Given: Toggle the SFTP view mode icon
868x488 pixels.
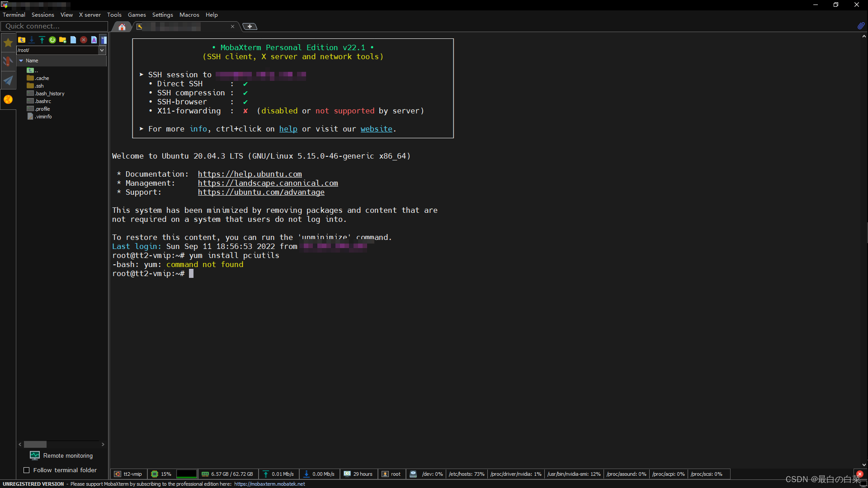Looking at the screenshot, I should click(104, 40).
